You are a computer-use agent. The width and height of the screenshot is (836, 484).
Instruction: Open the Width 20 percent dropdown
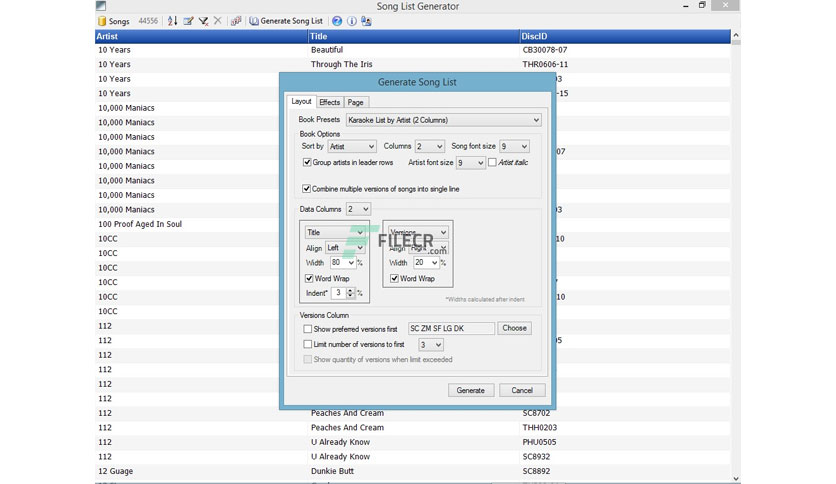[427, 262]
